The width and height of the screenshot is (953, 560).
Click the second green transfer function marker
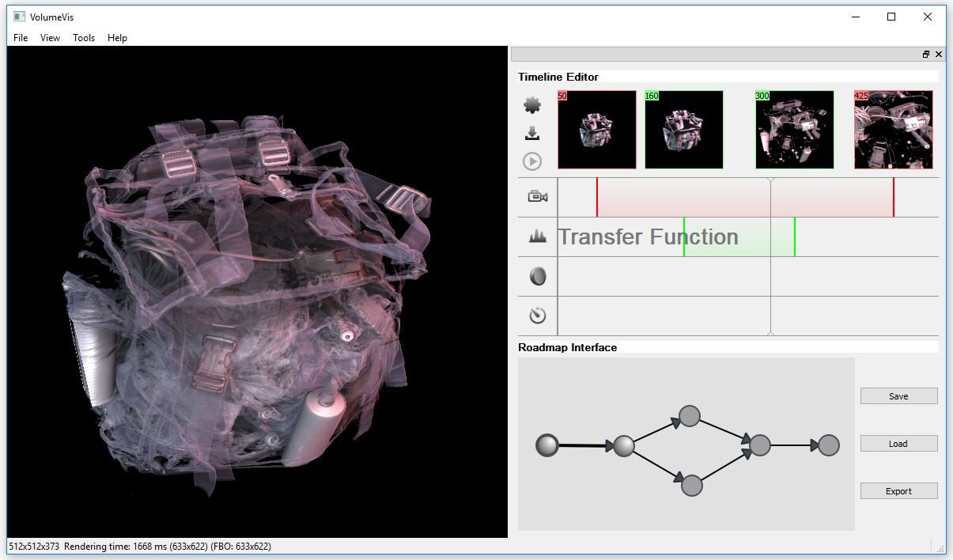click(795, 236)
